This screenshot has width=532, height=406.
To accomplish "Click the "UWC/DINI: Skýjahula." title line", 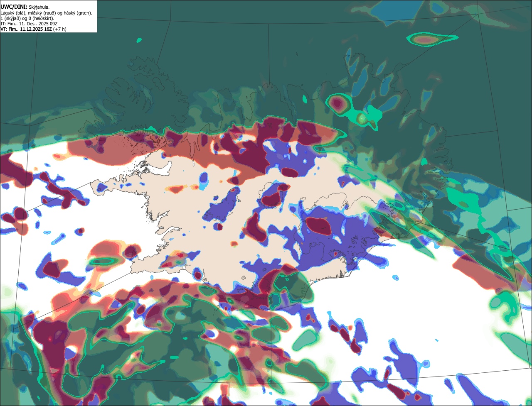I will (25, 7).
